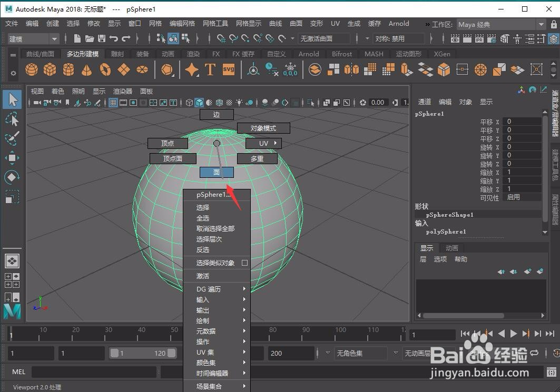560x392 pixels.
Task: Switch to four view layout
Action: point(12,280)
